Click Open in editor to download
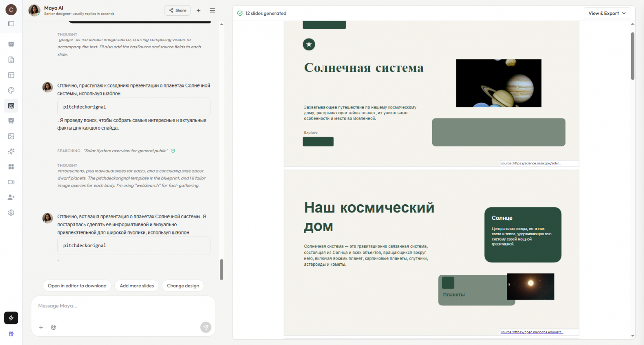644x345 pixels. point(77,286)
